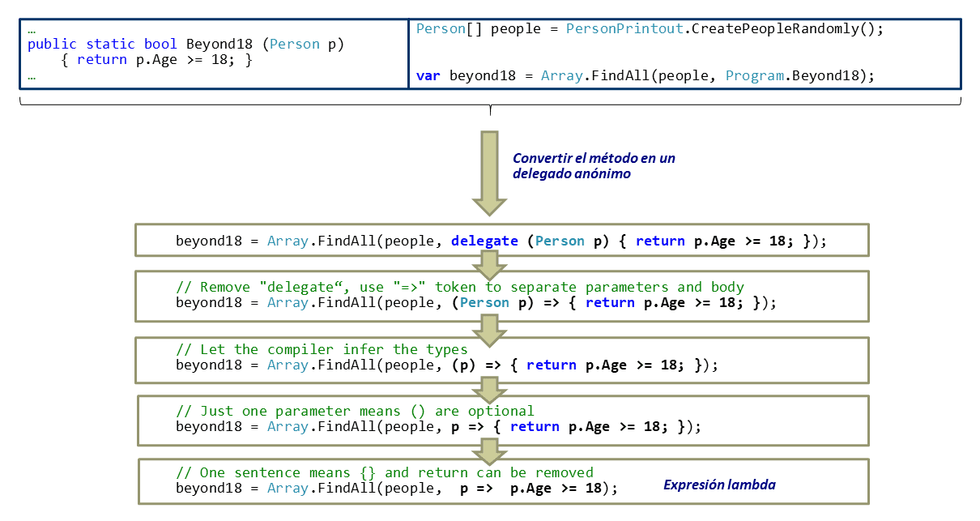Click the 'var beyond18 = Array.FindAll' line

[x=646, y=75]
